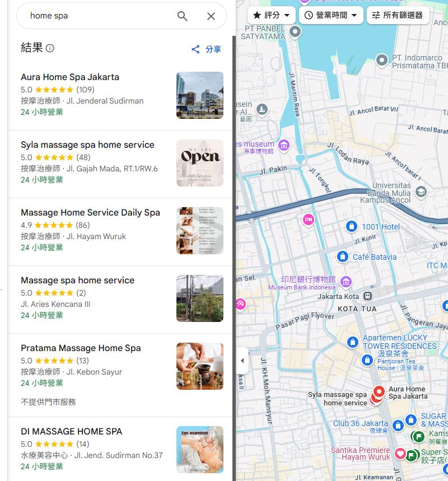Open DI MASSAGE HOME SPA result
The height and width of the screenshot is (481, 448).
(x=120, y=449)
